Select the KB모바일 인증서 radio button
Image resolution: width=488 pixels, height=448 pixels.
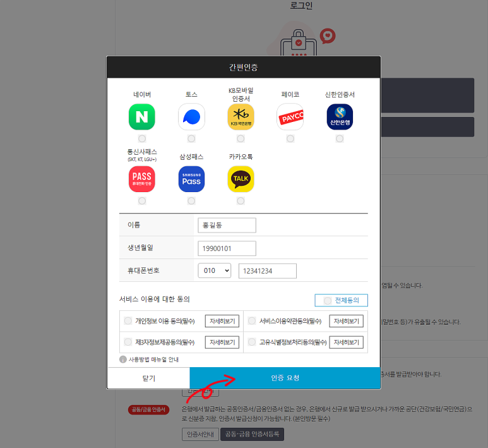pyautogui.click(x=241, y=138)
